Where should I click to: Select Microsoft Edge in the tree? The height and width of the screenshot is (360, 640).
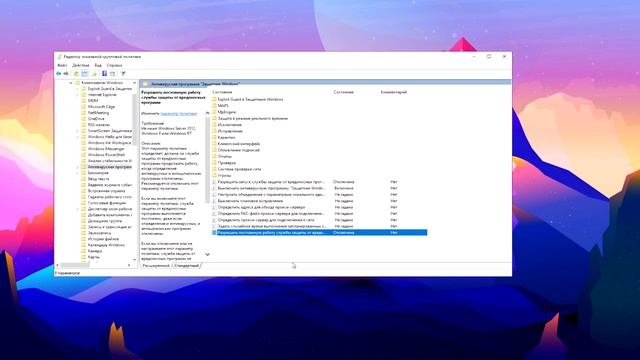pos(101,107)
